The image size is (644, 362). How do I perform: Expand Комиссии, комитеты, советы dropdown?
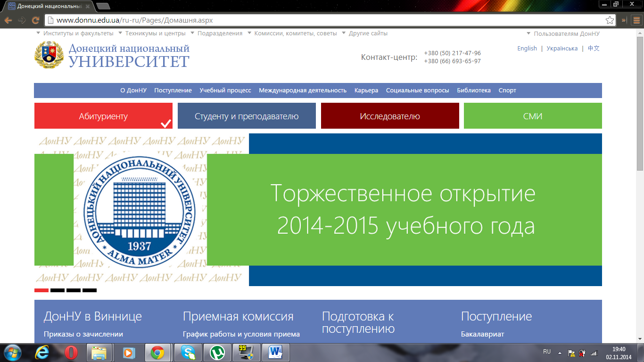292,33
